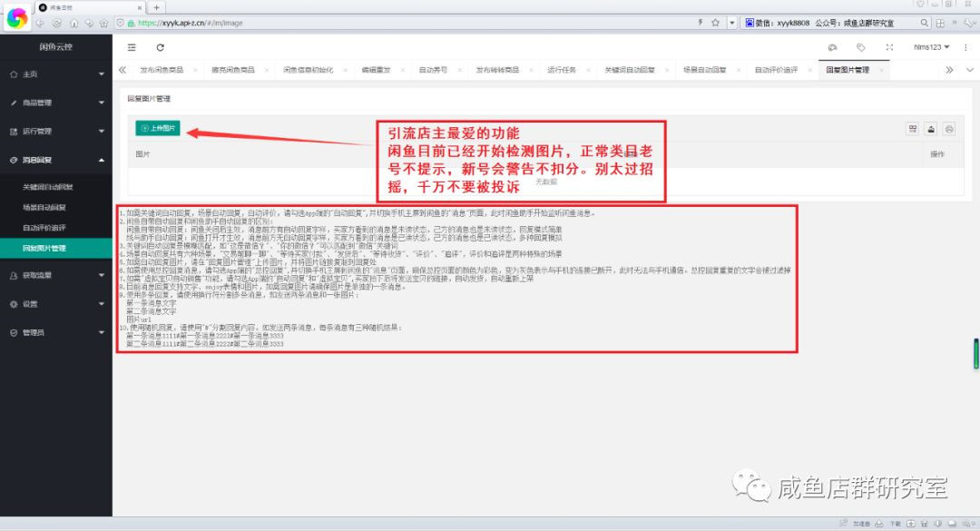The width and height of the screenshot is (980, 531).
Task: Expand the 管理员 sidebar menu
Action: point(56,333)
